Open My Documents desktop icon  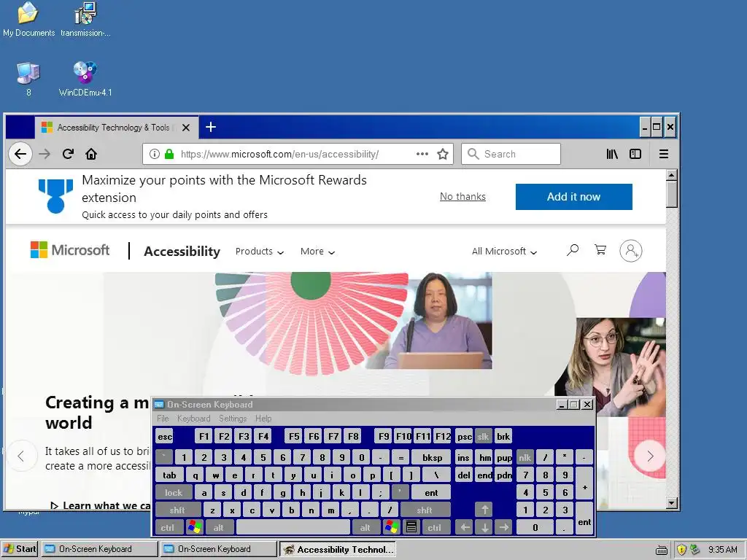coord(28,19)
